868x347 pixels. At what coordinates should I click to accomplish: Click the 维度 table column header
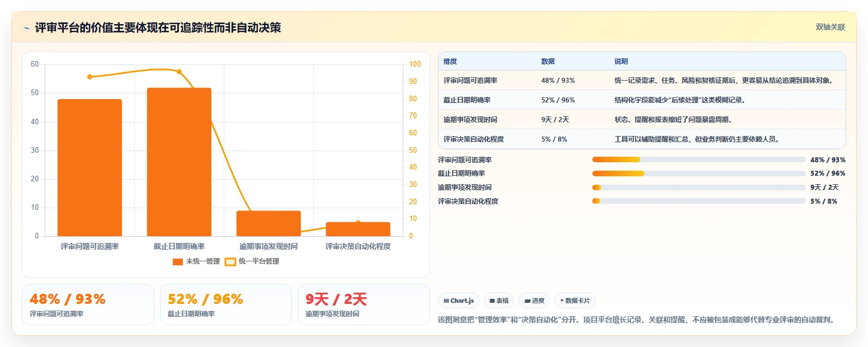[450, 62]
